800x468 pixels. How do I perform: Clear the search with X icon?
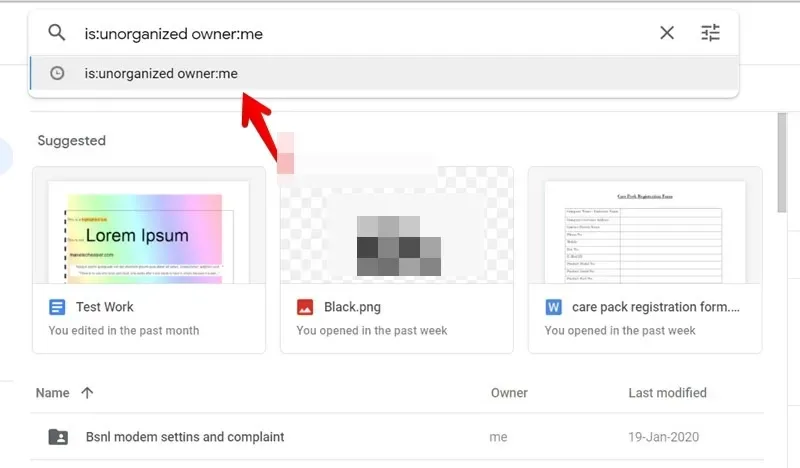tap(667, 33)
